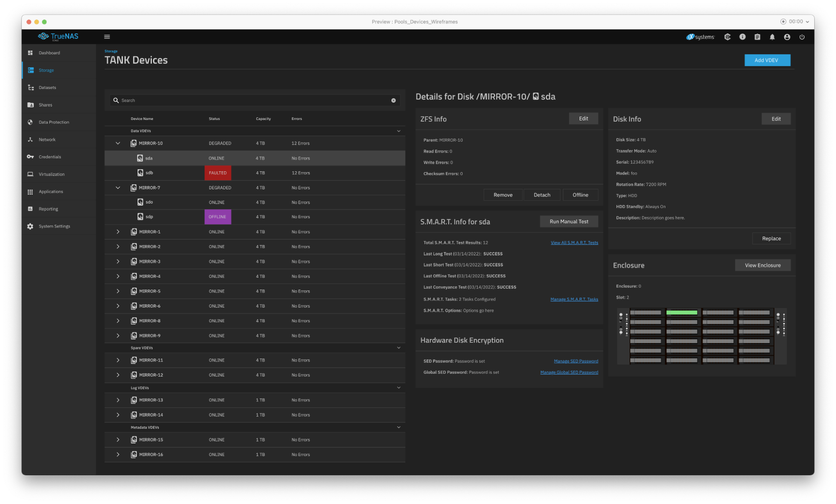This screenshot has width=836, height=504.
Task: Click the Storage sidebar icon
Action: 31,70
